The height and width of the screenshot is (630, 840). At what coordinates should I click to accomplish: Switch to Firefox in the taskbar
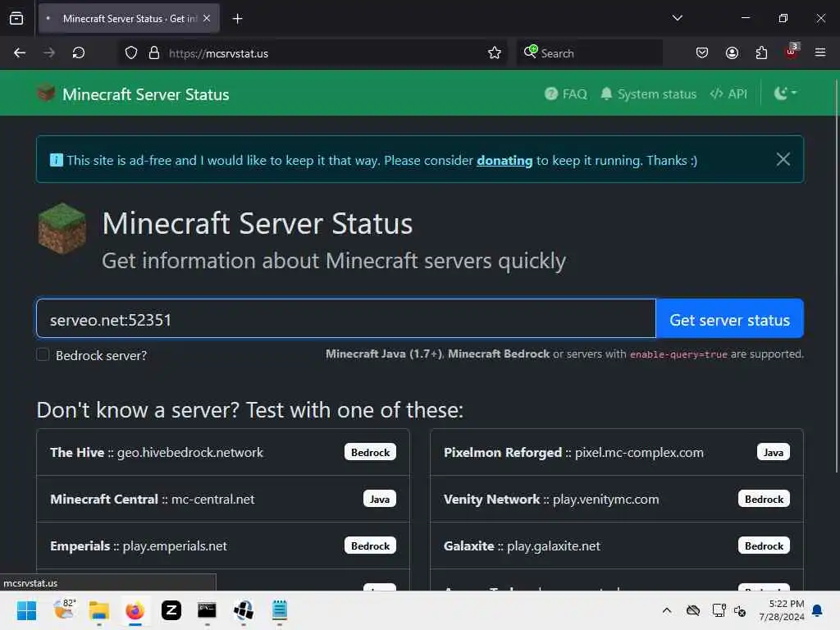(135, 610)
